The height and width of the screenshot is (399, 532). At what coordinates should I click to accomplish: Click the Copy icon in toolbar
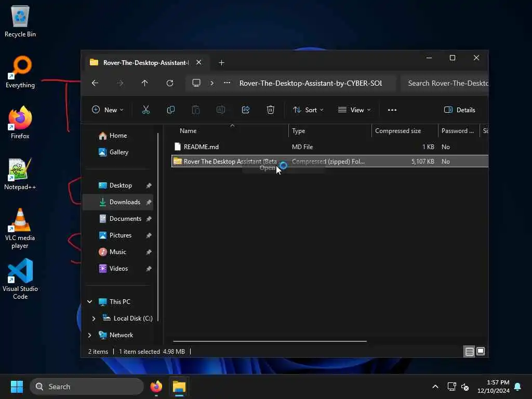coord(170,110)
